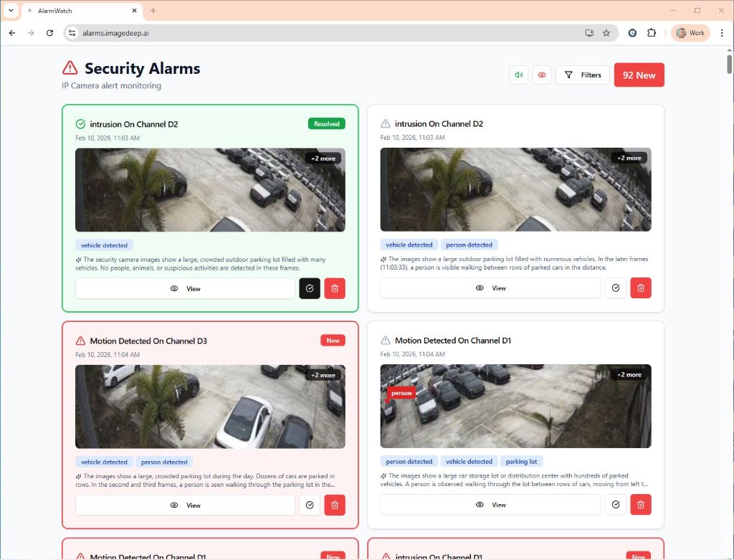Click the circular extension icon beside the puzzle icon
Screen dimensions: 734x560
tap(632, 33)
